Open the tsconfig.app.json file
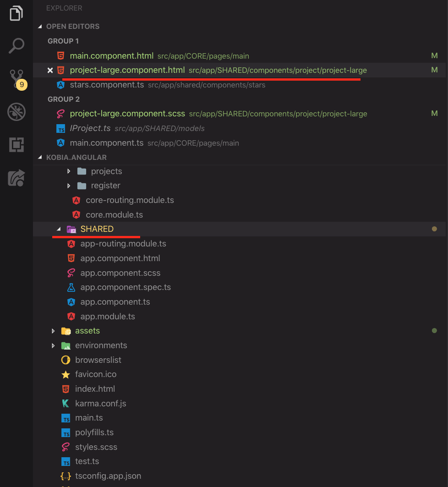Image resolution: width=448 pixels, height=487 pixels. (x=108, y=476)
